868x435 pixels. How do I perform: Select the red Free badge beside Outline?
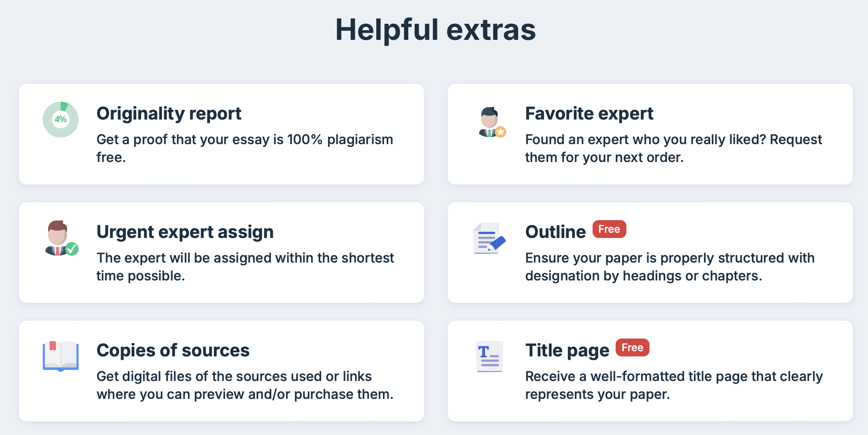pyautogui.click(x=609, y=229)
